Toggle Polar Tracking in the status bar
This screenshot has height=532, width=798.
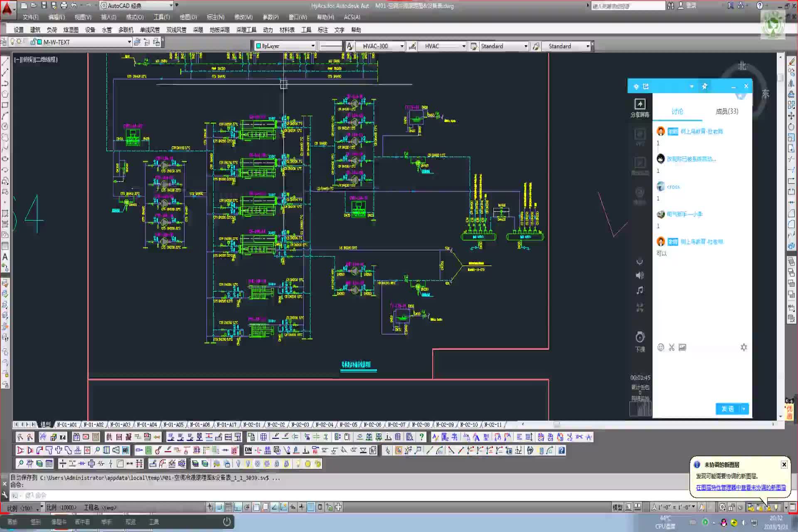tap(247, 507)
